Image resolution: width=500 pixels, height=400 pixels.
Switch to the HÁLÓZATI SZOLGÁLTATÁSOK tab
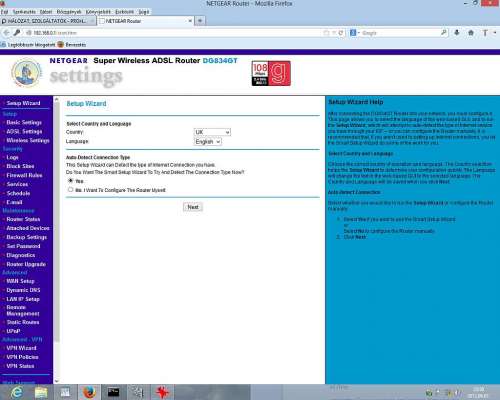48,21
